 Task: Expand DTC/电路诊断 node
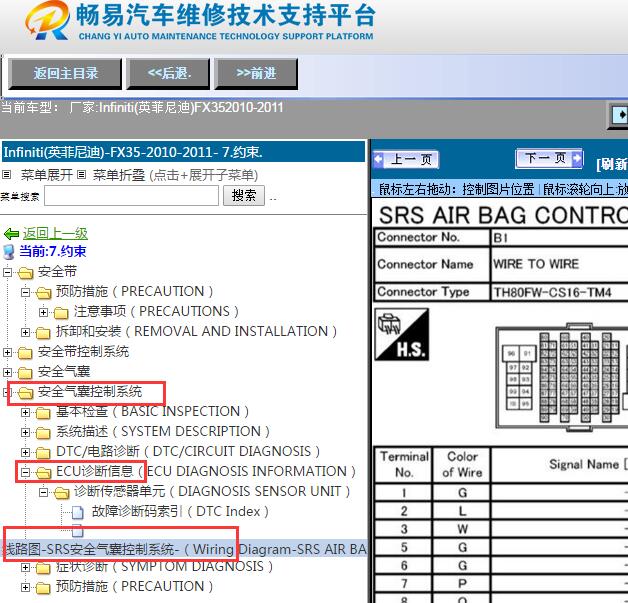(25, 452)
